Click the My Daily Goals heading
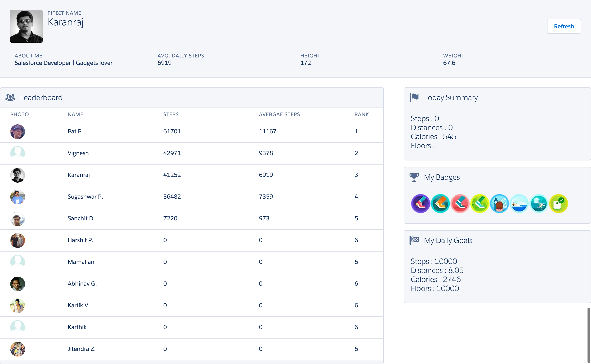591x364 pixels. tap(448, 240)
